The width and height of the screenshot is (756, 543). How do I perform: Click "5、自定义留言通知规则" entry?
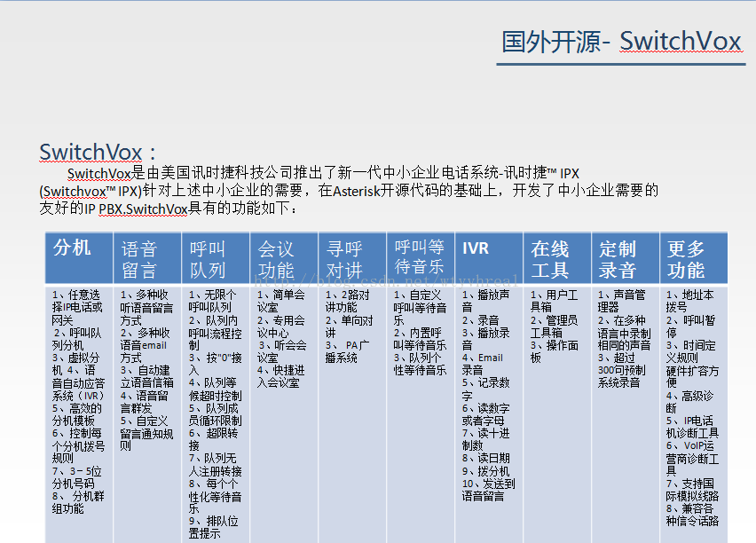tap(146, 433)
